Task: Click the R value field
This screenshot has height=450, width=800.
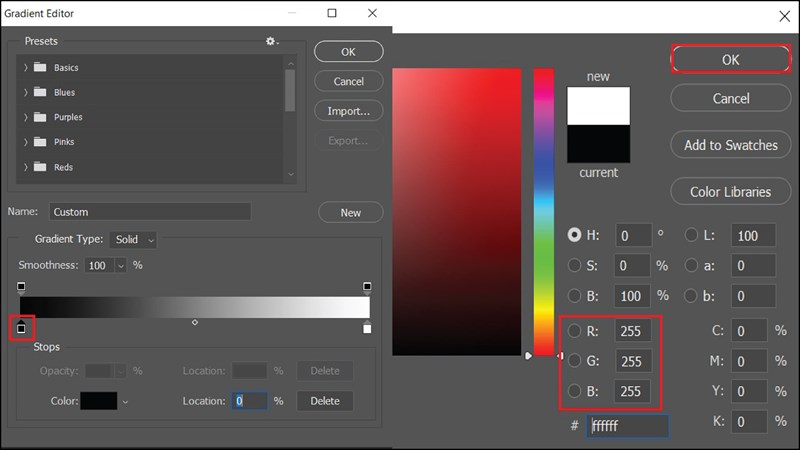Action: (x=633, y=331)
